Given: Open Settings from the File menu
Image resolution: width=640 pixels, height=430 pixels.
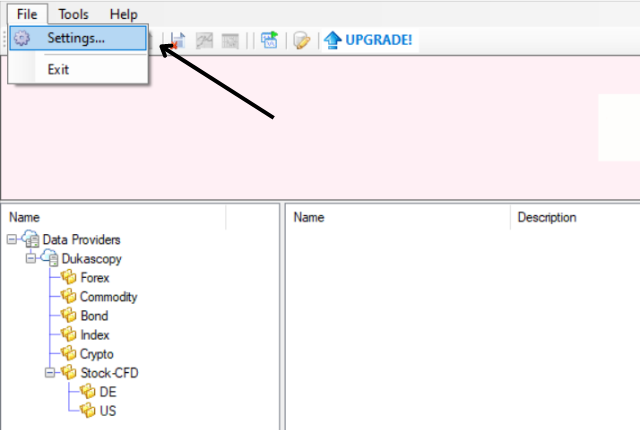Looking at the screenshot, I should (x=76, y=39).
